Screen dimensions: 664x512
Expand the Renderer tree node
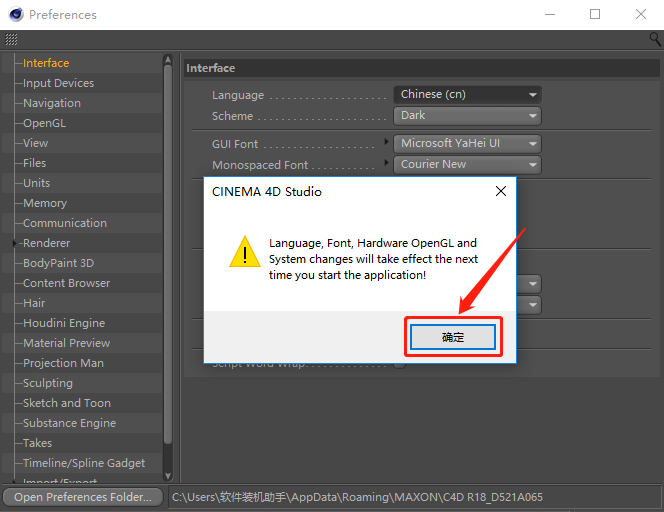point(15,243)
